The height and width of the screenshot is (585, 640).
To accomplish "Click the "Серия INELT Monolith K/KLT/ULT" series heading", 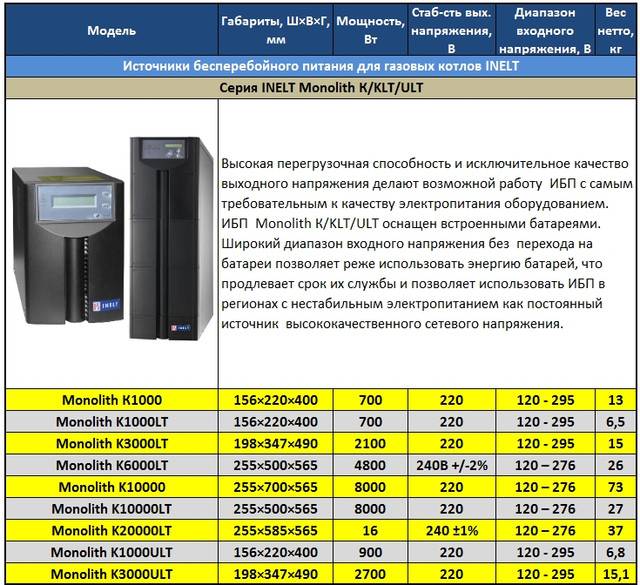I will [x=320, y=88].
